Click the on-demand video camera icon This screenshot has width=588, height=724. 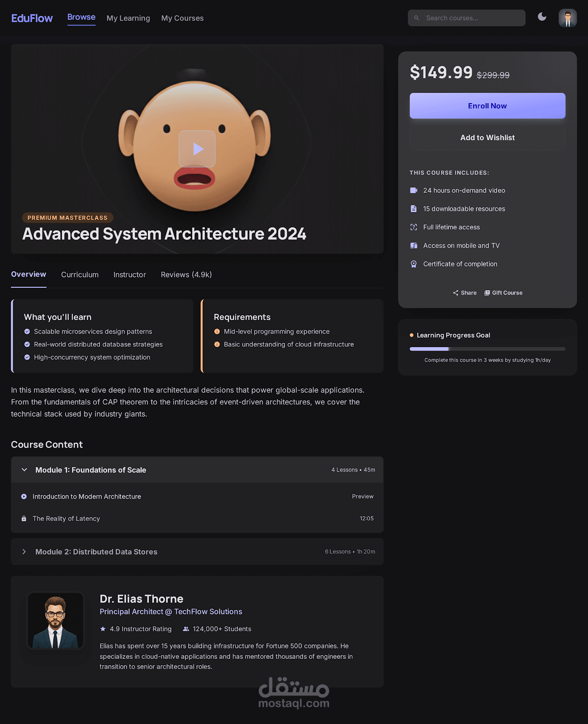pyautogui.click(x=413, y=191)
